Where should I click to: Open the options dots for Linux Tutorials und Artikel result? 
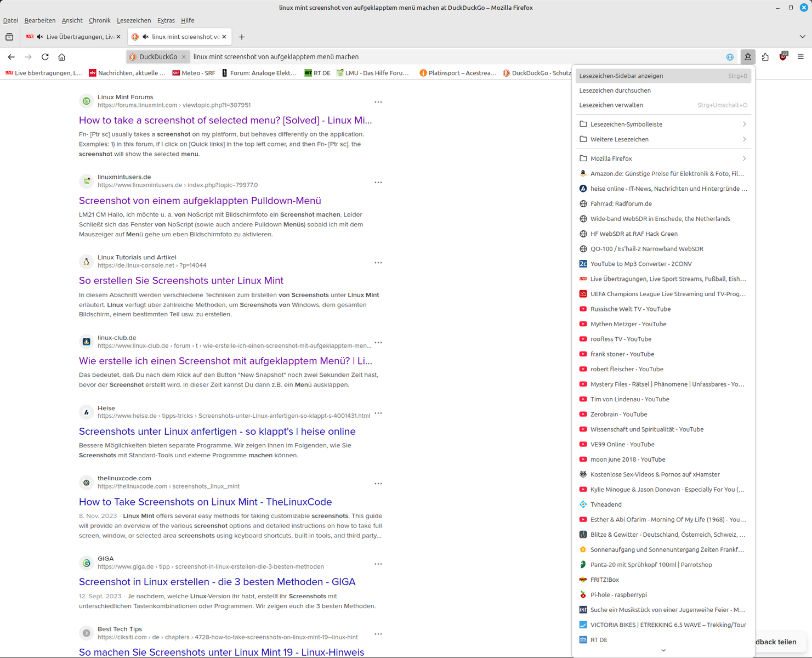[378, 263]
